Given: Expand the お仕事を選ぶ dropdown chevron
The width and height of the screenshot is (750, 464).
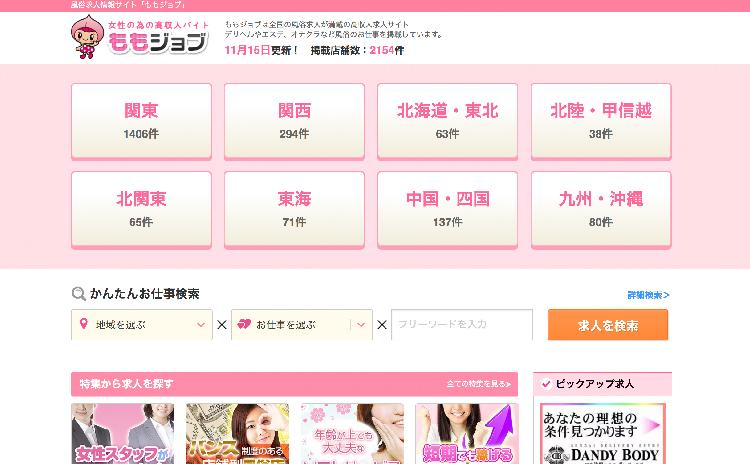Looking at the screenshot, I should pyautogui.click(x=361, y=325).
